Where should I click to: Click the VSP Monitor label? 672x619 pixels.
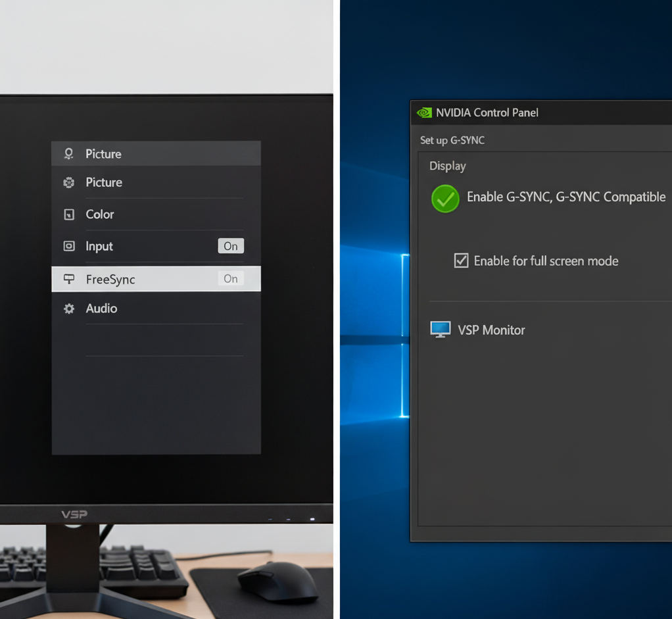(491, 330)
